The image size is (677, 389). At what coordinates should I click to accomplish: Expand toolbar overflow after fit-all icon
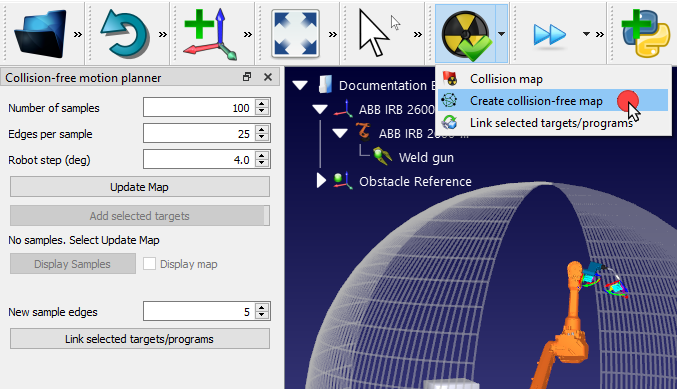[332, 34]
